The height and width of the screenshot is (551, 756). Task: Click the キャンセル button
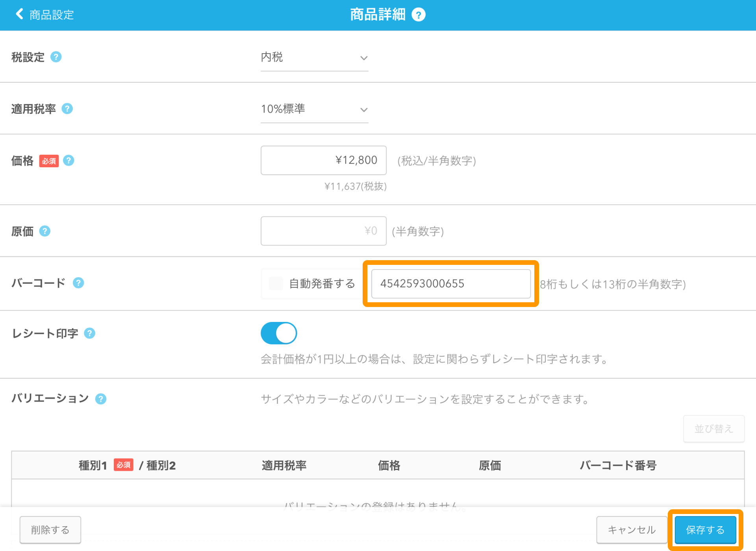coord(632,530)
